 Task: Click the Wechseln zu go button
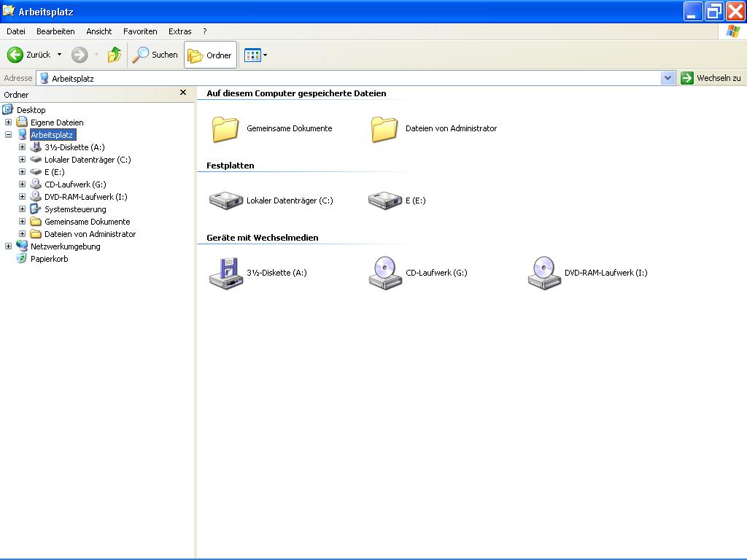(711, 78)
